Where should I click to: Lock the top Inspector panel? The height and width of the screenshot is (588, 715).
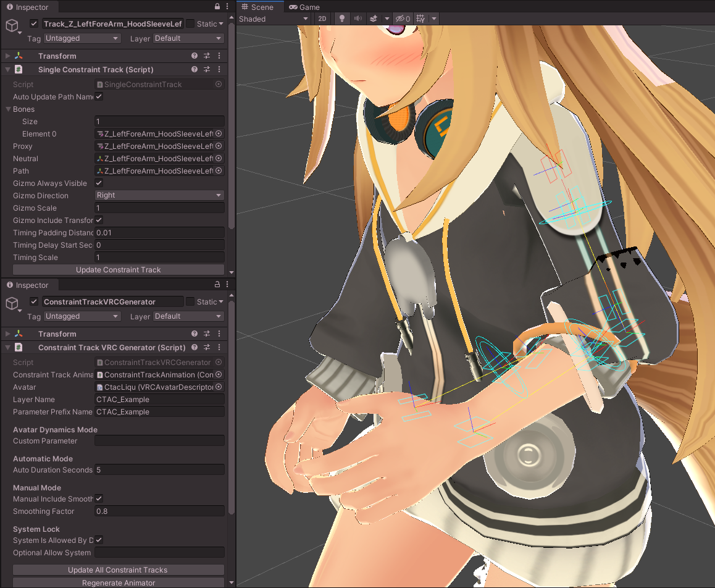click(x=217, y=6)
